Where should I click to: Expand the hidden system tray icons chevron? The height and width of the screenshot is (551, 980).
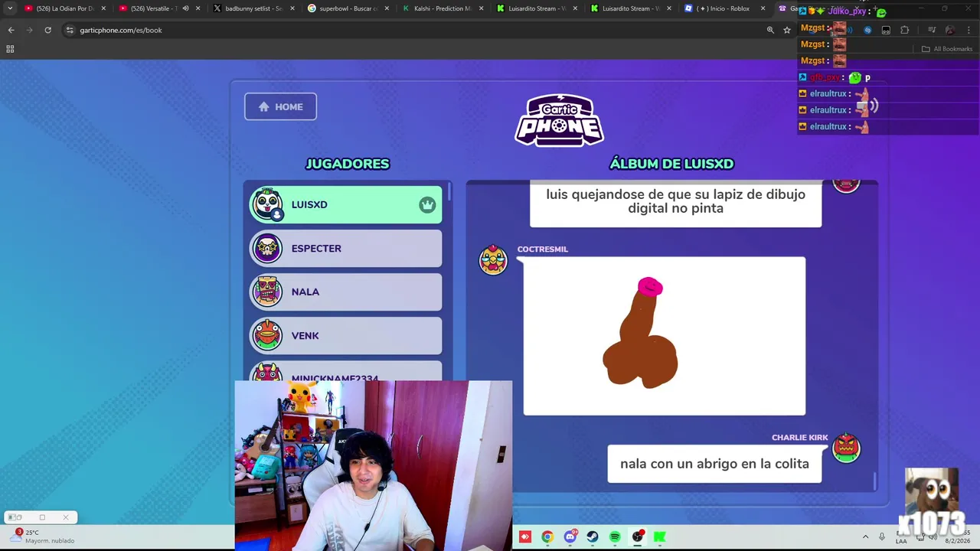[x=865, y=537]
